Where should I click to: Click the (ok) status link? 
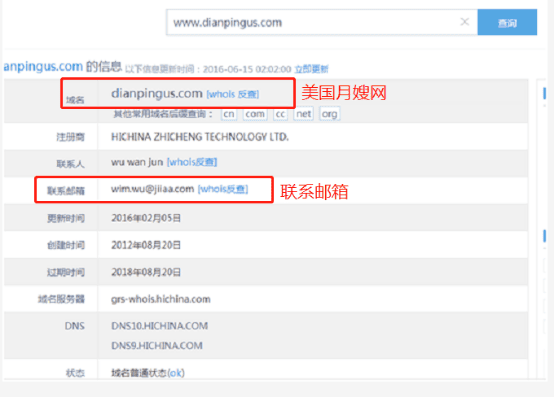click(176, 373)
